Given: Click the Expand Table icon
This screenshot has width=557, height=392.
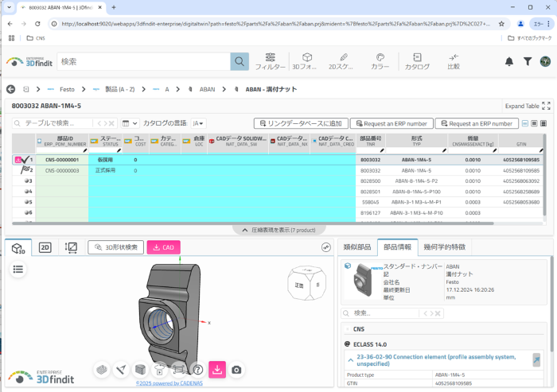Looking at the screenshot, I should [546, 106].
